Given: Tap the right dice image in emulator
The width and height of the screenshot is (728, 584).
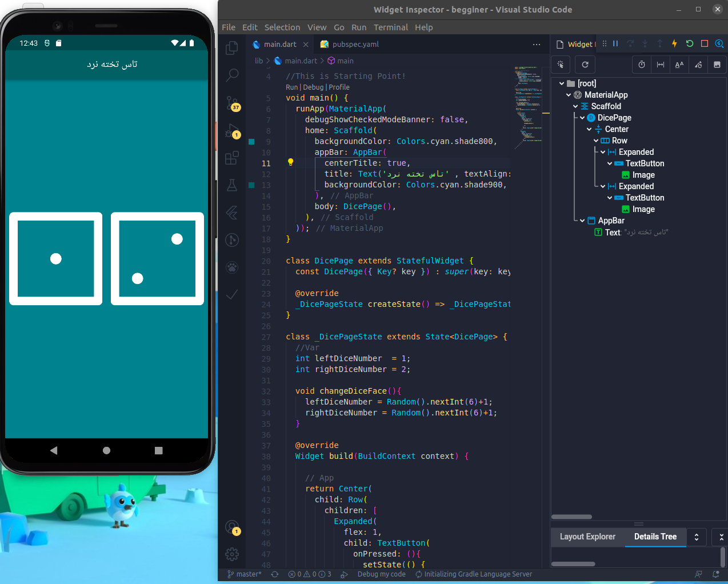Looking at the screenshot, I should (x=157, y=259).
